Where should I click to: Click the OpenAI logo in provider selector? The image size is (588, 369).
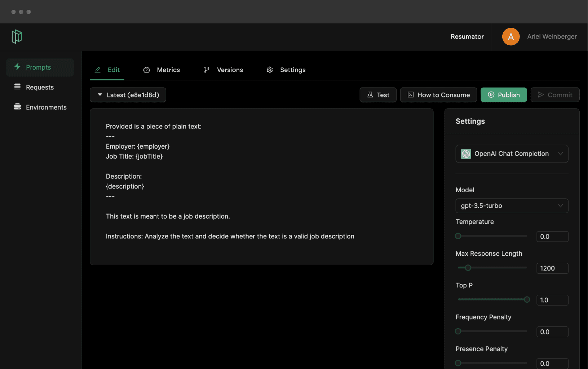pos(466,154)
